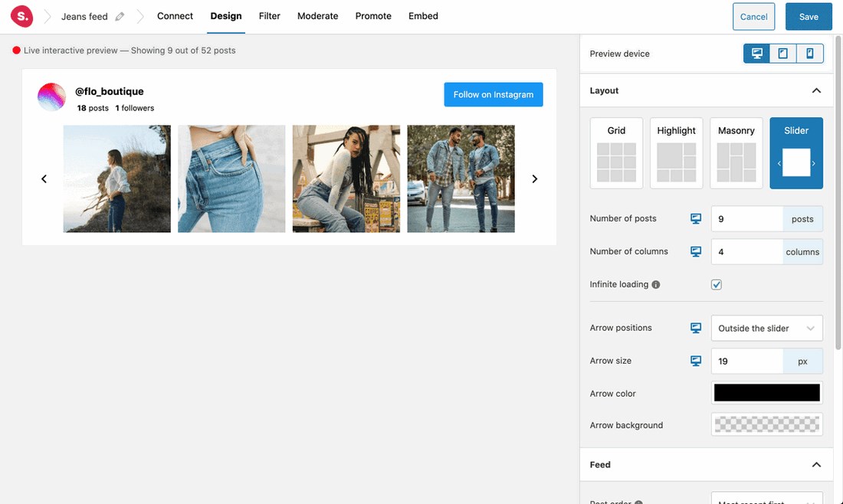Edit feed name with pencil icon

pyautogui.click(x=120, y=17)
